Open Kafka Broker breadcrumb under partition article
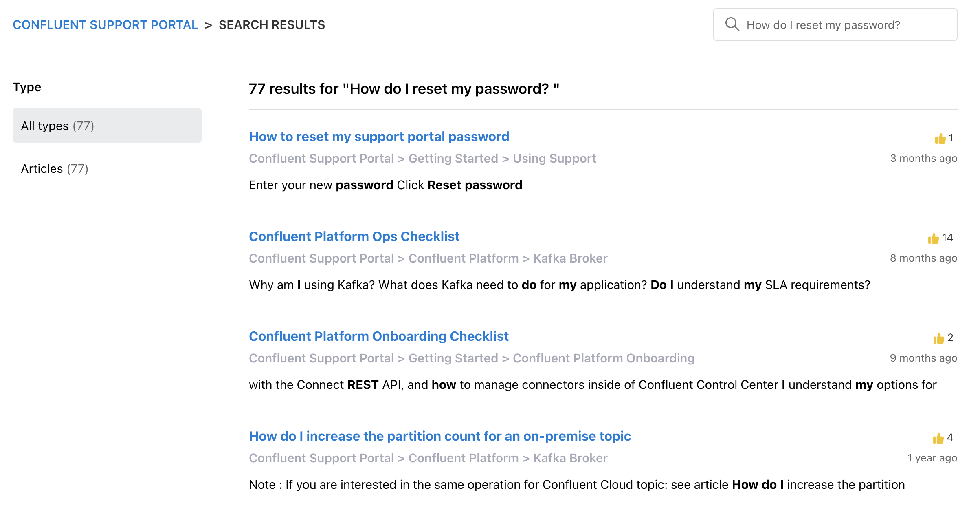 pos(570,458)
